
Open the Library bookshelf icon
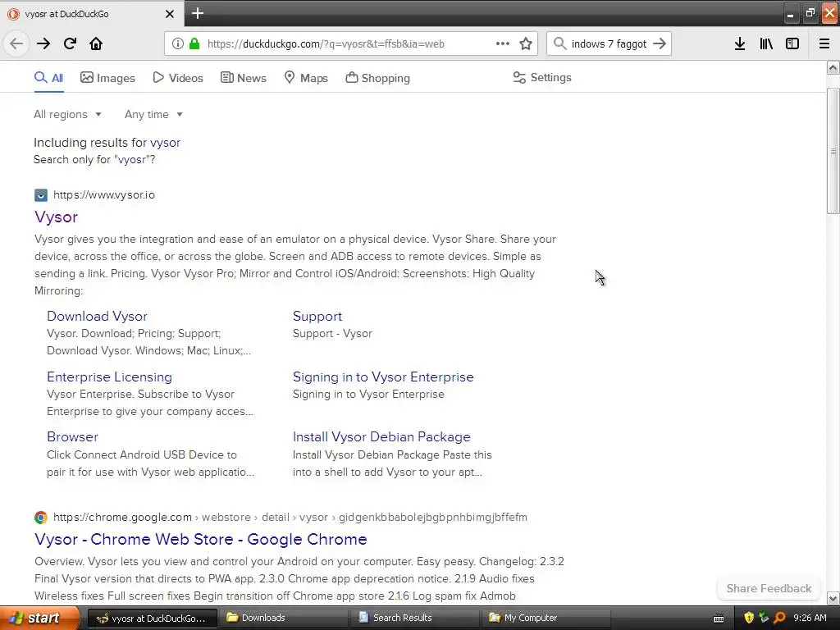click(766, 43)
